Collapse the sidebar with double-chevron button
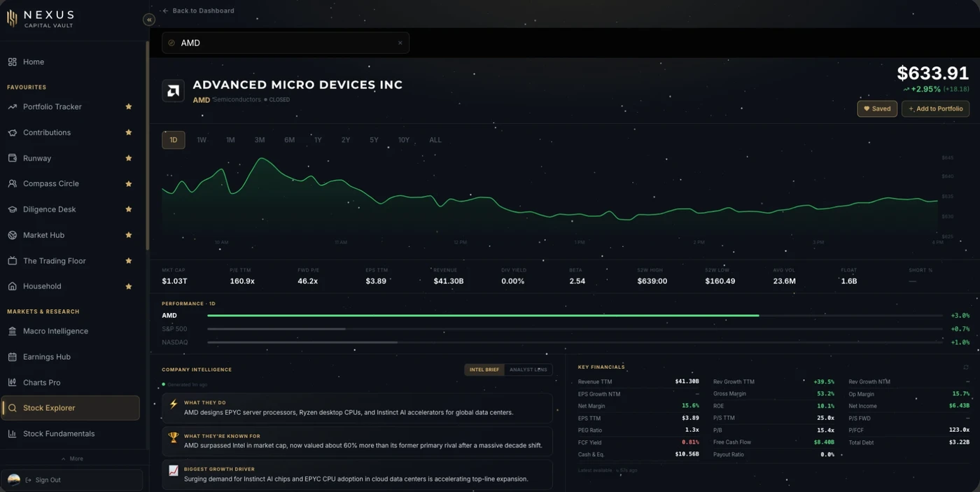The height and width of the screenshot is (492, 980). point(148,20)
